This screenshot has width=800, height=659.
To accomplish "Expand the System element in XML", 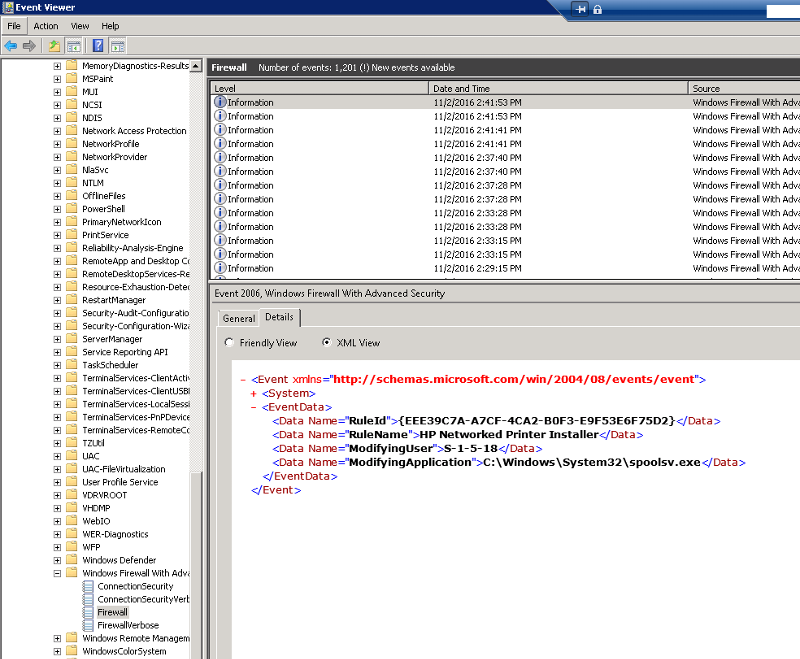I will click(x=254, y=393).
